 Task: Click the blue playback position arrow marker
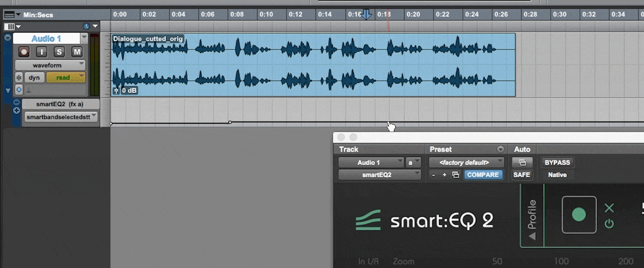(366, 14)
